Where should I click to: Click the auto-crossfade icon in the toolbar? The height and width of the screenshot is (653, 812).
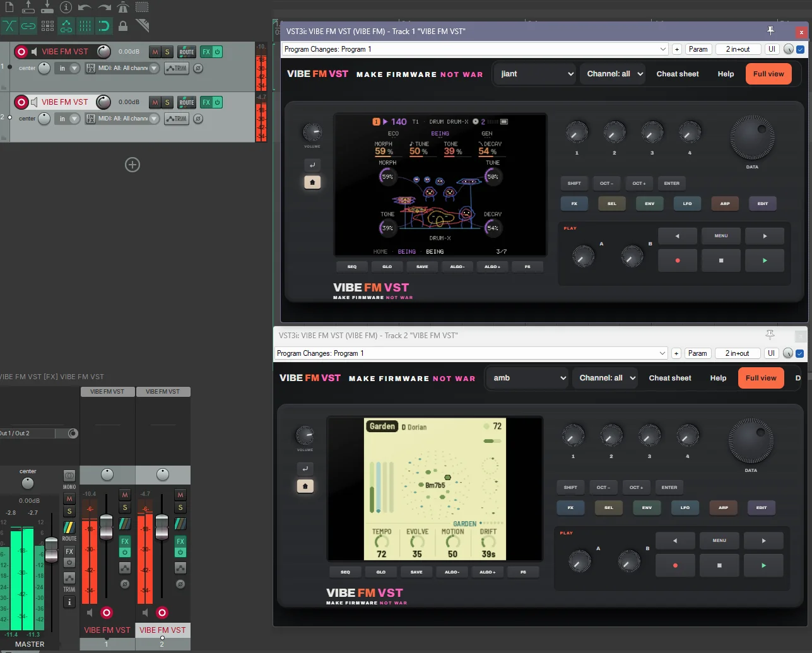9,26
